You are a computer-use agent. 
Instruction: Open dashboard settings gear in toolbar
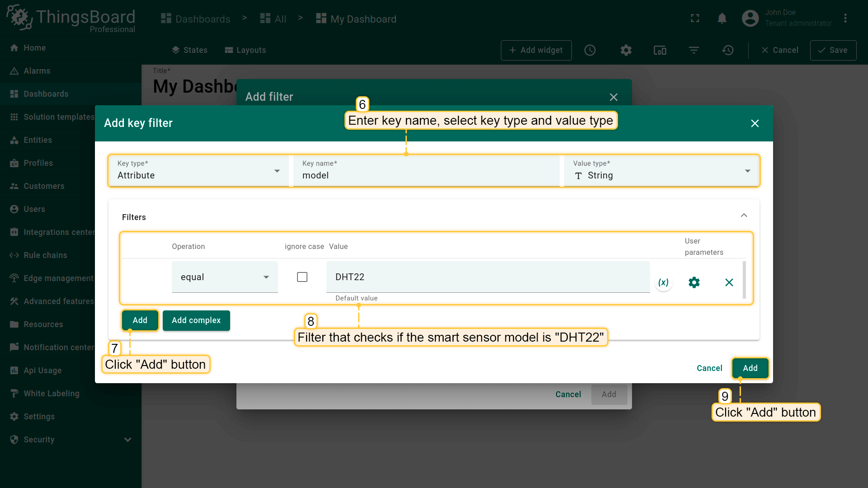[x=626, y=50]
